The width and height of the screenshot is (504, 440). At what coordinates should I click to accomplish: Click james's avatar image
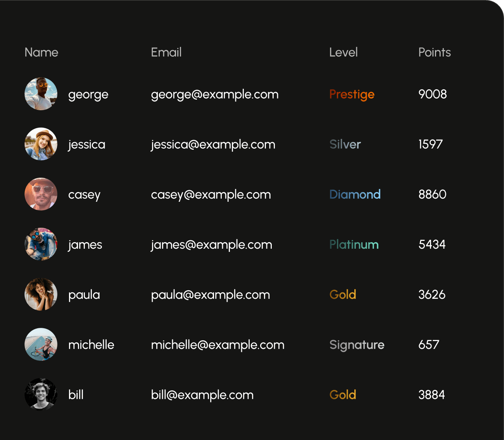click(x=41, y=244)
